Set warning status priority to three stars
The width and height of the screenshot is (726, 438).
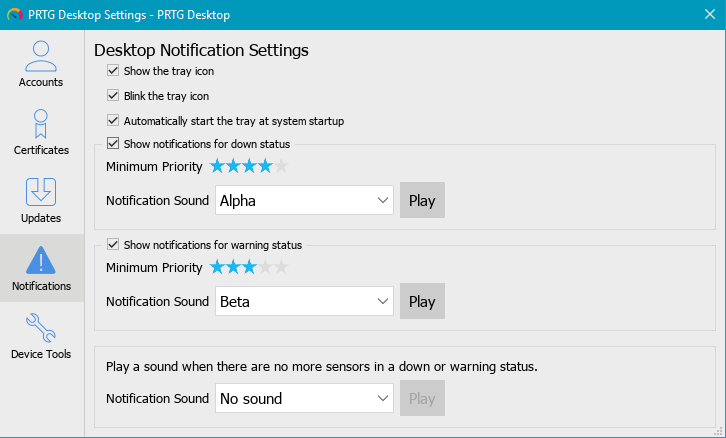pos(249,267)
